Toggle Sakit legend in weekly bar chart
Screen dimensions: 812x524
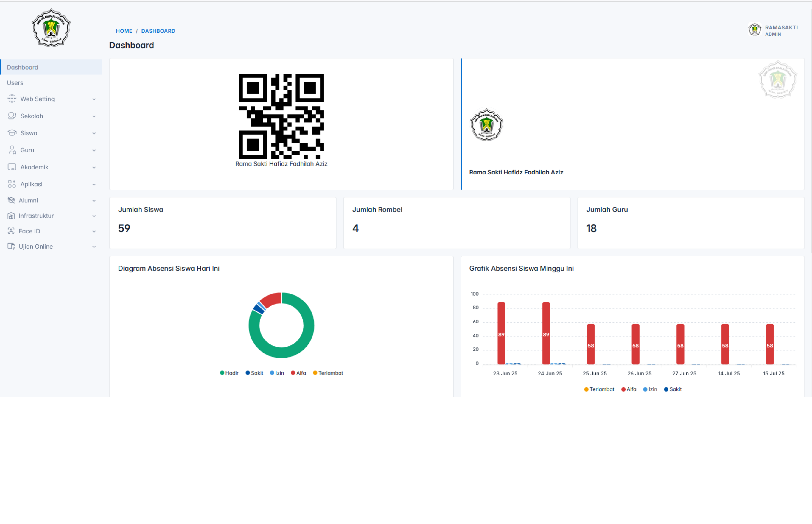coord(673,389)
